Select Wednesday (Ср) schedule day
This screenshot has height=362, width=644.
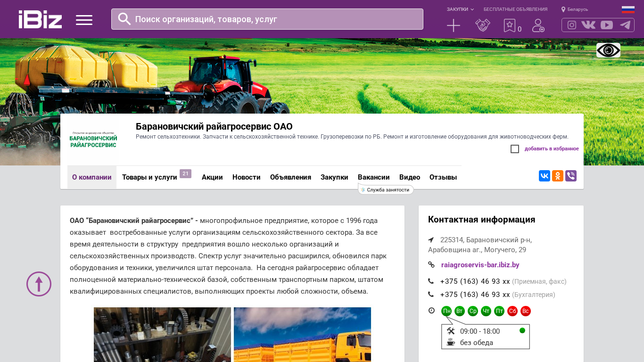point(473,311)
